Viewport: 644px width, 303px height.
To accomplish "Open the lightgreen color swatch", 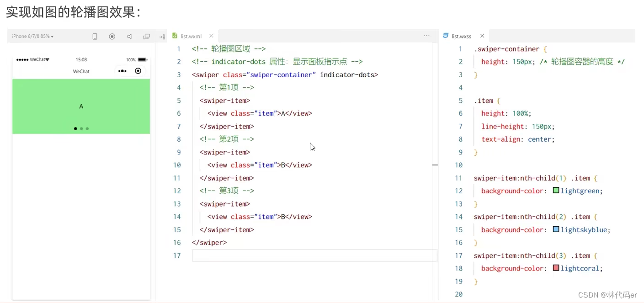I will [556, 191].
